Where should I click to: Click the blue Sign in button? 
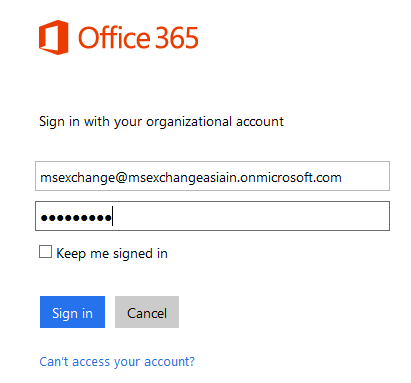click(x=72, y=312)
